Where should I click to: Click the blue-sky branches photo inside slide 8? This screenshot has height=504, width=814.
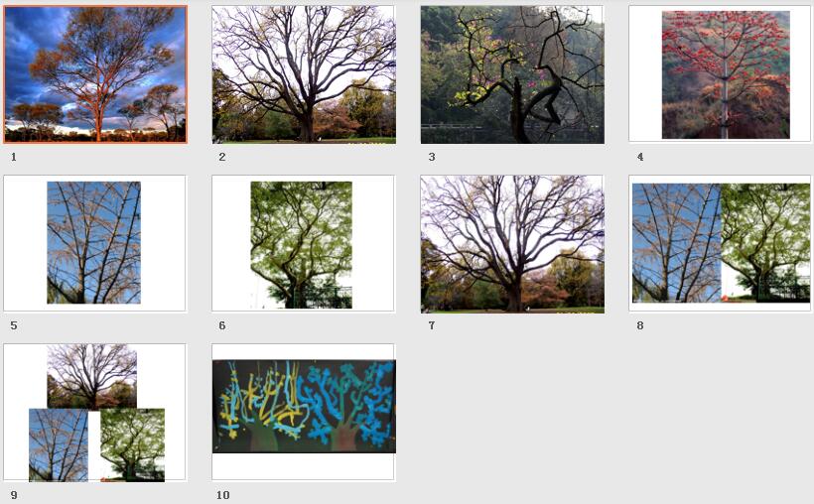tap(676, 243)
